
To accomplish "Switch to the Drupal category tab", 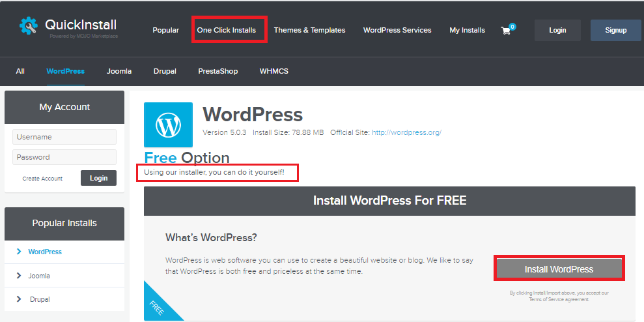I will click(x=165, y=71).
